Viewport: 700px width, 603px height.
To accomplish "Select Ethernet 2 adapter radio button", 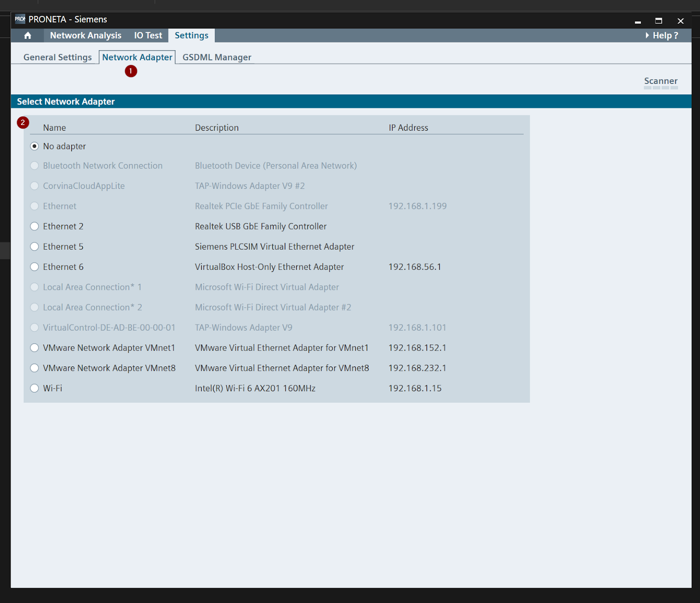I will coord(35,226).
